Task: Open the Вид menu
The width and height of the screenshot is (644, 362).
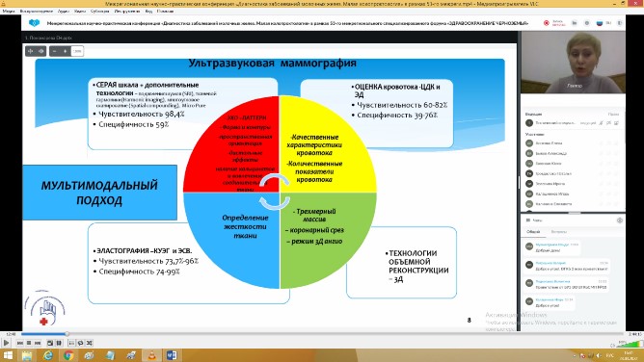Action: 148,11
